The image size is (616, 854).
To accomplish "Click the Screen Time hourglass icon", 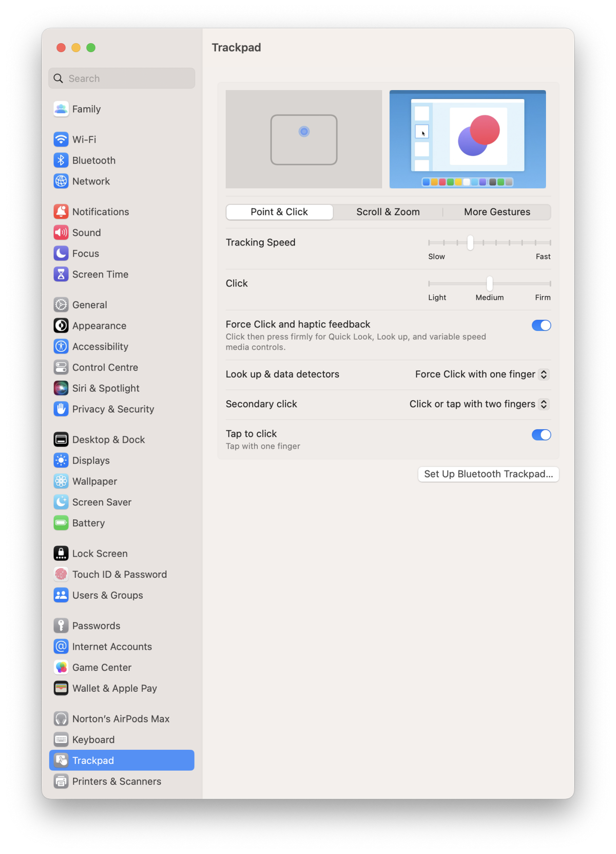I will tap(61, 274).
